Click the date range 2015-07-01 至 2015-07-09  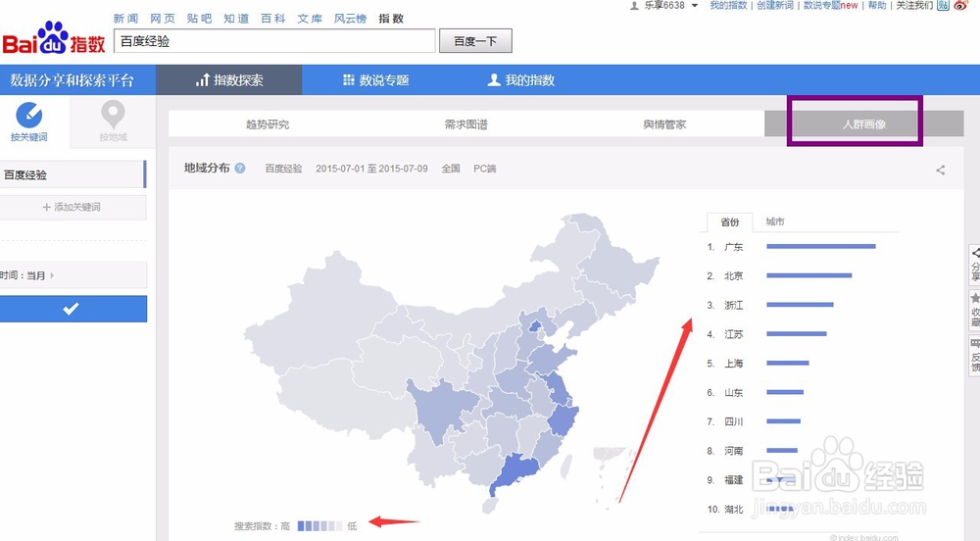pyautogui.click(x=371, y=169)
